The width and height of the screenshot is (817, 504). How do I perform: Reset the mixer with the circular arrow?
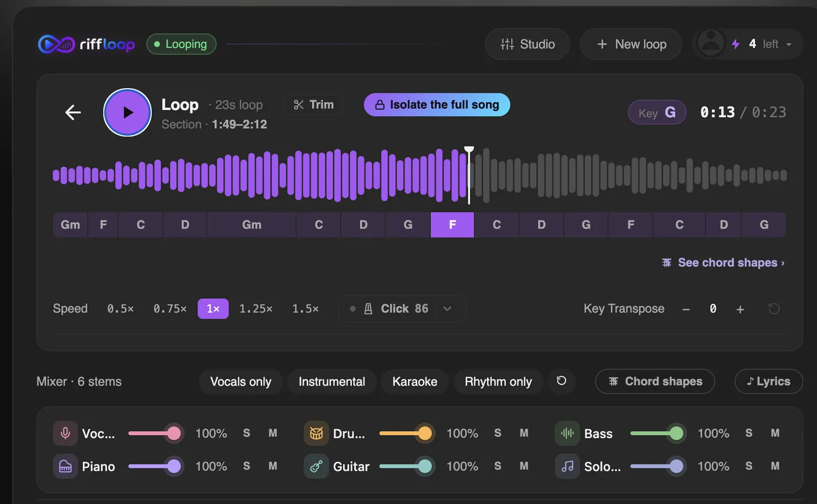(x=561, y=381)
